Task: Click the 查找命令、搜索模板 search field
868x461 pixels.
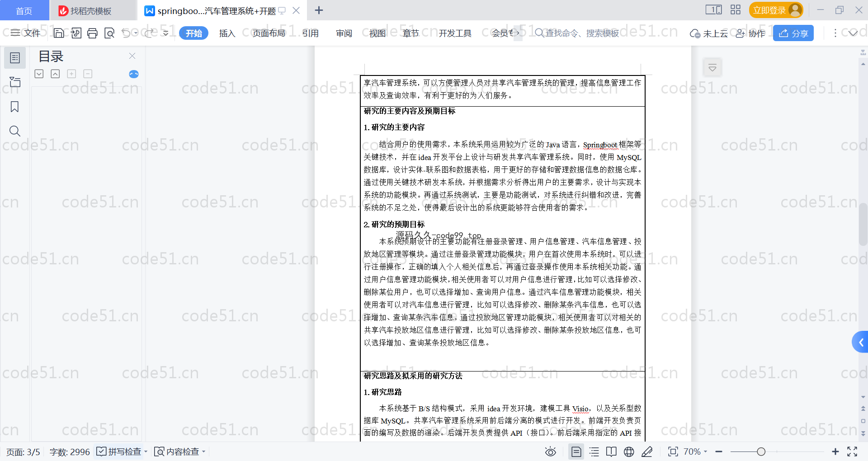Action: (577, 33)
